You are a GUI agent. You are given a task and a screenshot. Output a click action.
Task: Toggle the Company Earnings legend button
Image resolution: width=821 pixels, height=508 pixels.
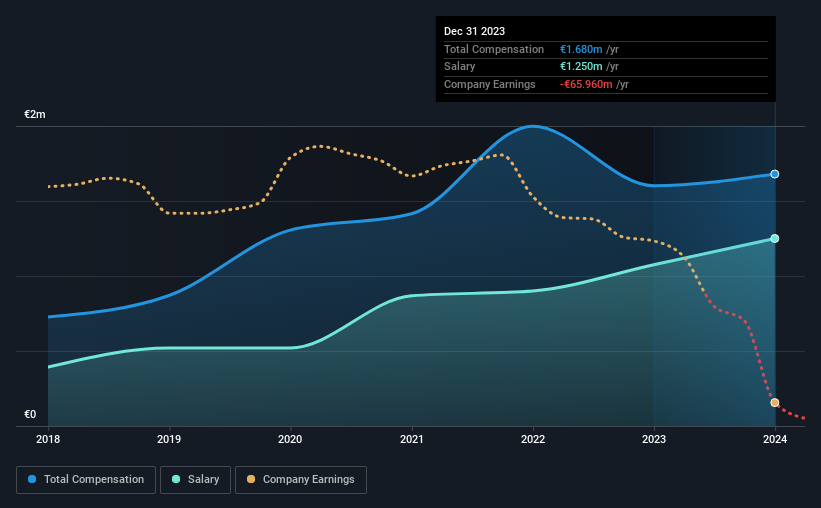coord(301,480)
